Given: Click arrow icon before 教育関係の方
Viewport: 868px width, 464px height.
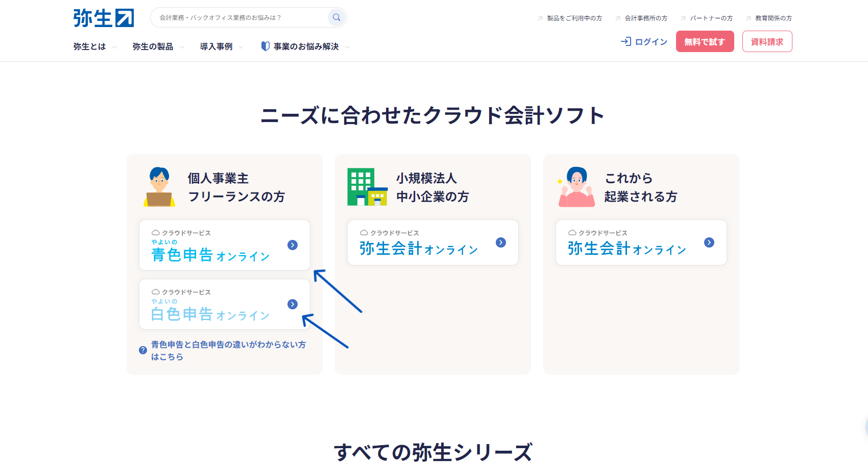Looking at the screenshot, I should (749, 18).
